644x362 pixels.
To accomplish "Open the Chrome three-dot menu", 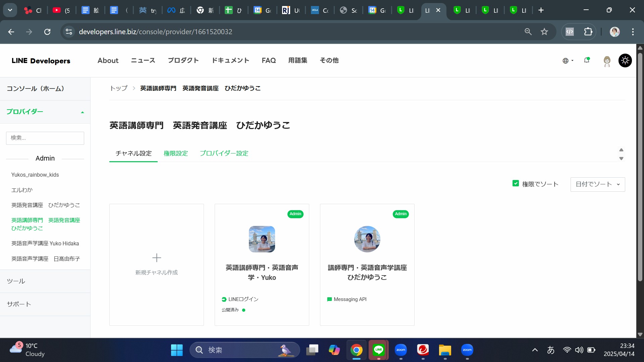I will click(x=633, y=32).
